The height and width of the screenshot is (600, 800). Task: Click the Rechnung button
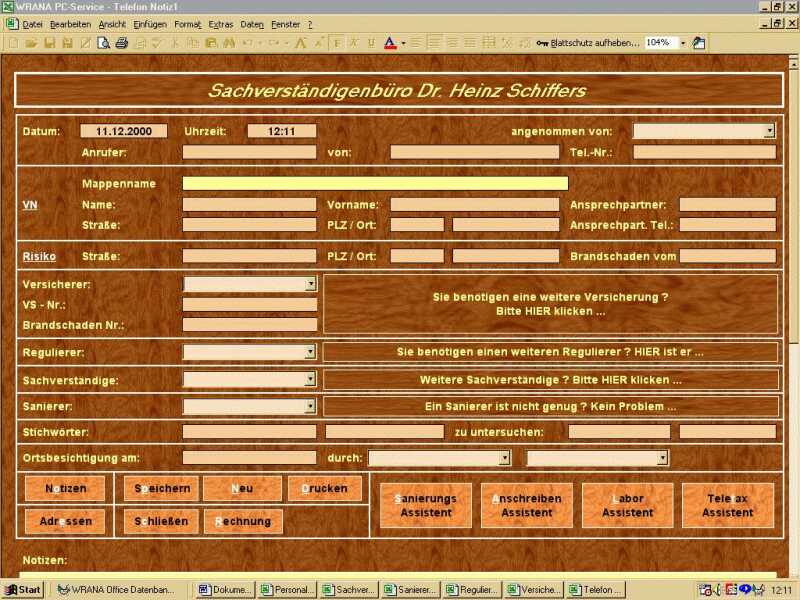pos(243,521)
